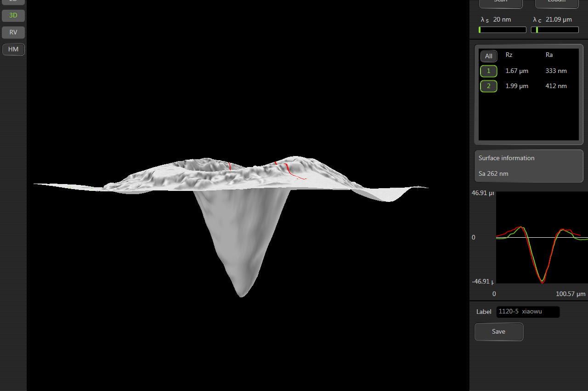Select the RV view button
Image resolution: width=588 pixels, height=391 pixels.
[x=13, y=33]
